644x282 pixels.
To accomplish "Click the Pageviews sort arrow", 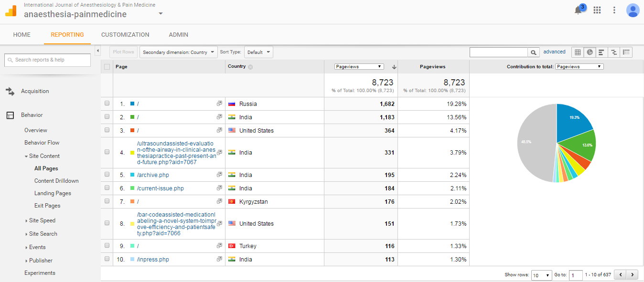I will click(x=394, y=67).
